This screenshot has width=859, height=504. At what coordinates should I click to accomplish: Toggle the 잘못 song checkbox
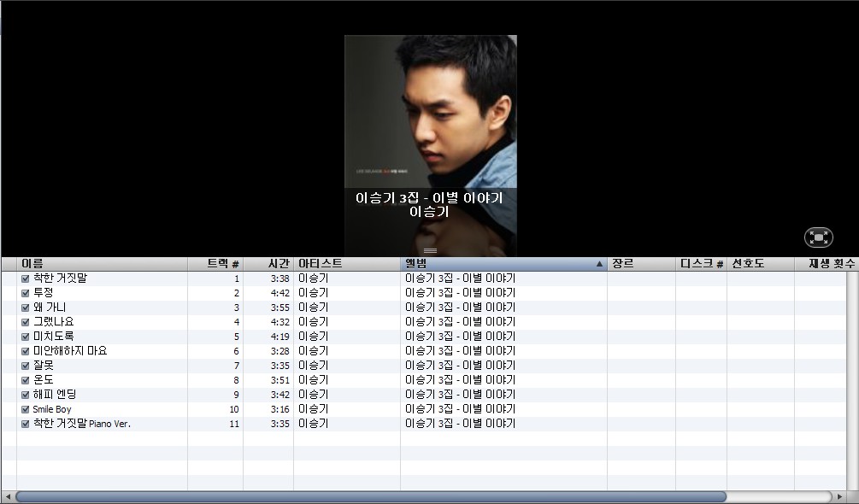pos(25,366)
